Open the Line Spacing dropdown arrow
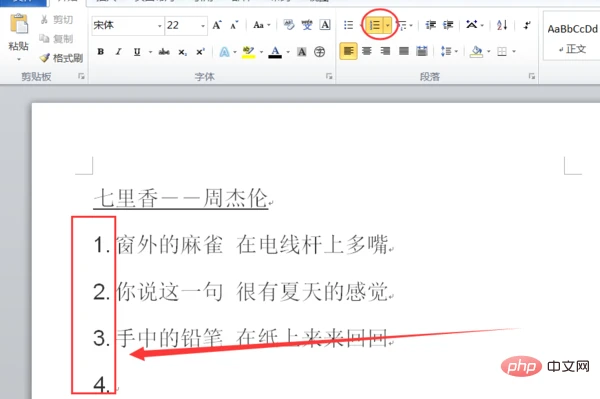Screen dimensions: 600x399 456,51
